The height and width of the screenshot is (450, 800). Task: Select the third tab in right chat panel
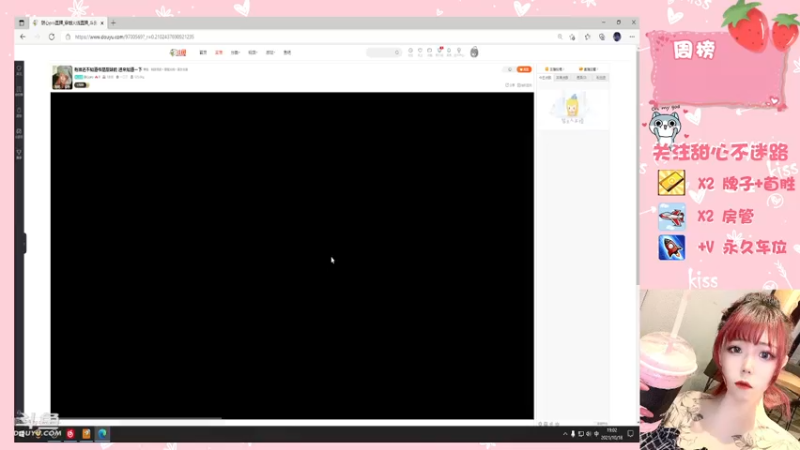coord(582,78)
